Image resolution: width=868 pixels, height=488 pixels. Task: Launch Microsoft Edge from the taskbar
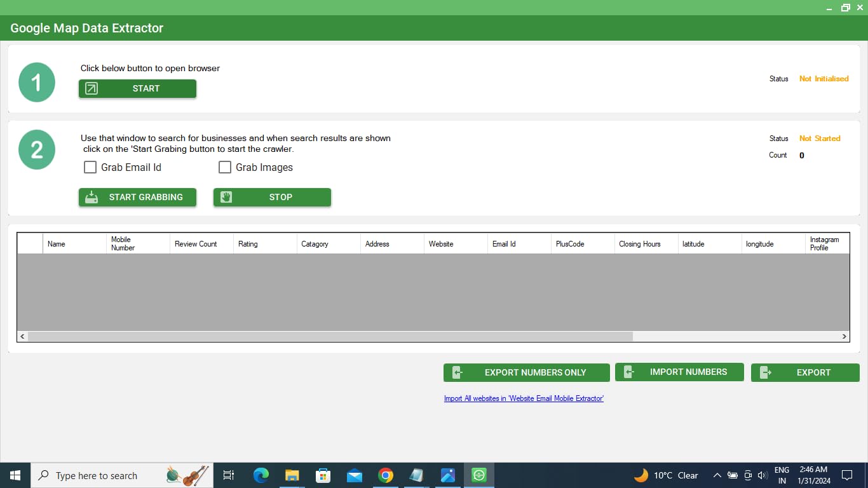coord(261,475)
